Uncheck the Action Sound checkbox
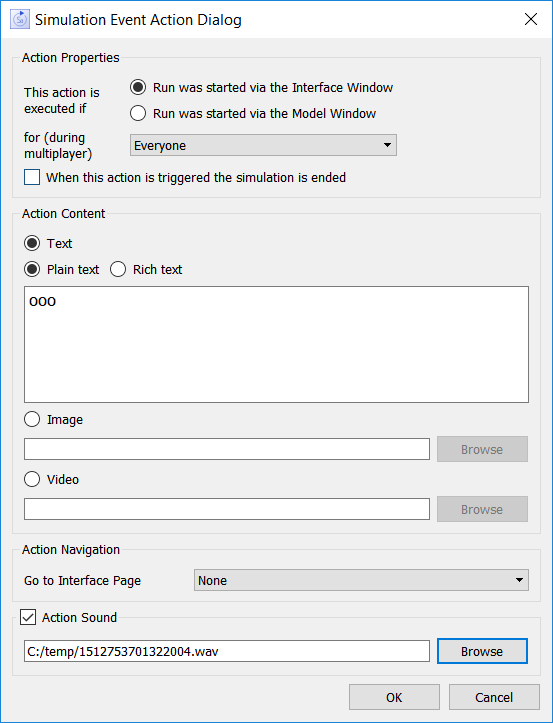Screen dimensions: 553x723 [28, 617]
